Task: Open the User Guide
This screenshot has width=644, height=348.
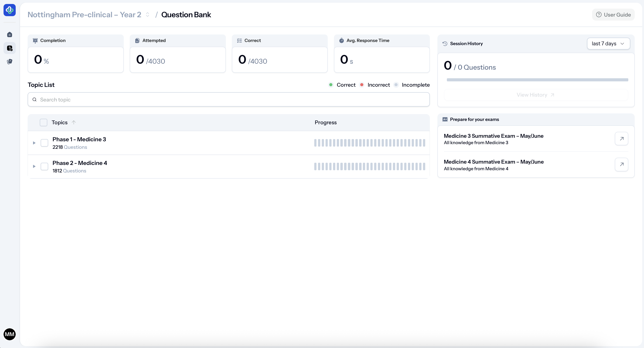Action: click(613, 15)
